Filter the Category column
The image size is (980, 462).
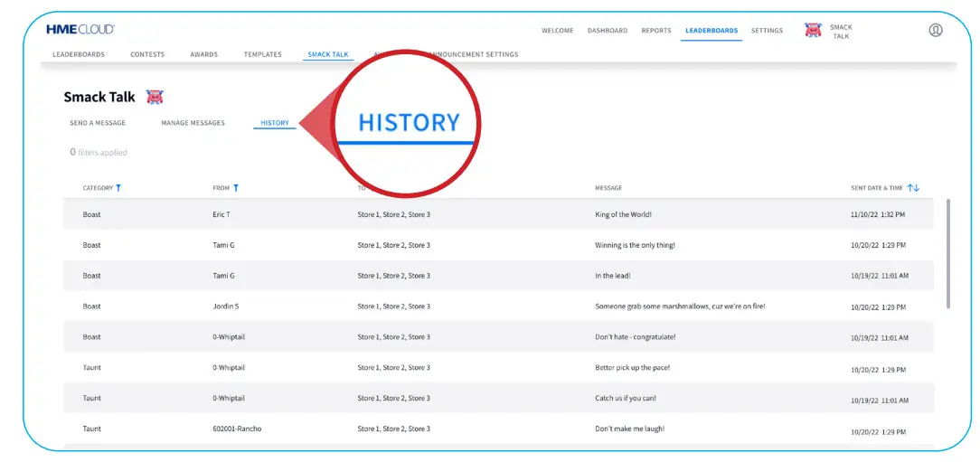(118, 187)
